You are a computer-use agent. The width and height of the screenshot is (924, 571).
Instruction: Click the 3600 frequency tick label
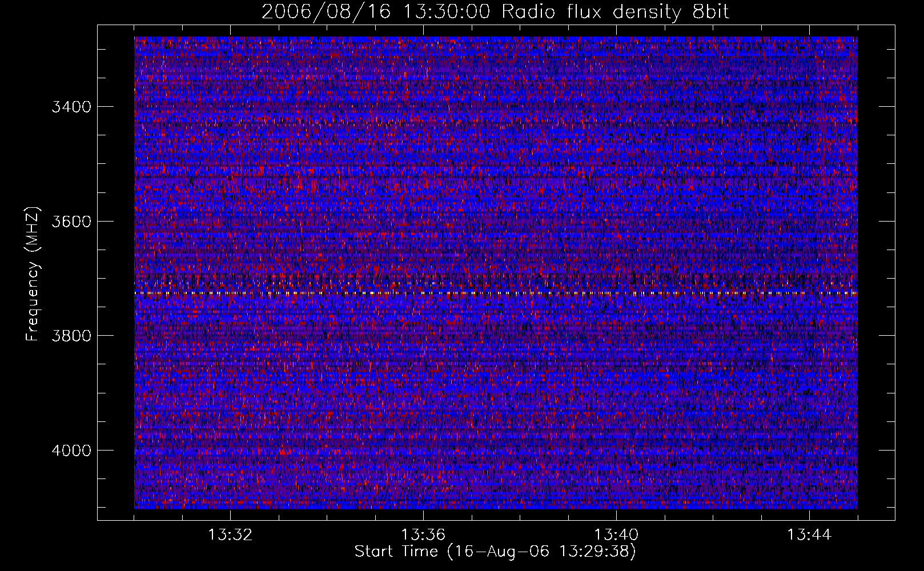coord(71,222)
